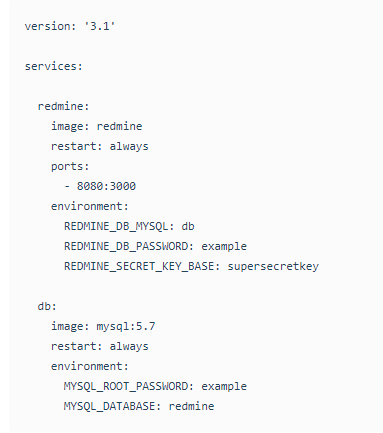
Task: Click the first restart: always line
Action: (100, 146)
